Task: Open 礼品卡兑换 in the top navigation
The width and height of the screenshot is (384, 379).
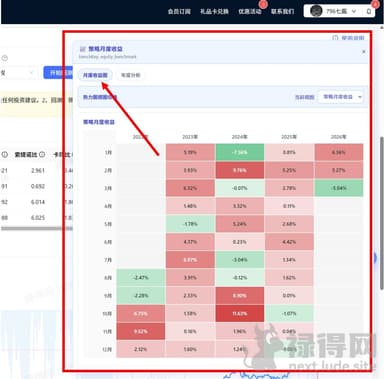Action: [x=214, y=11]
